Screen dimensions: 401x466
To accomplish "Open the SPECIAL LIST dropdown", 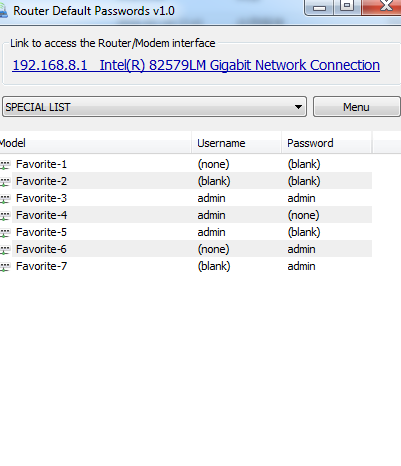I will click(154, 107).
